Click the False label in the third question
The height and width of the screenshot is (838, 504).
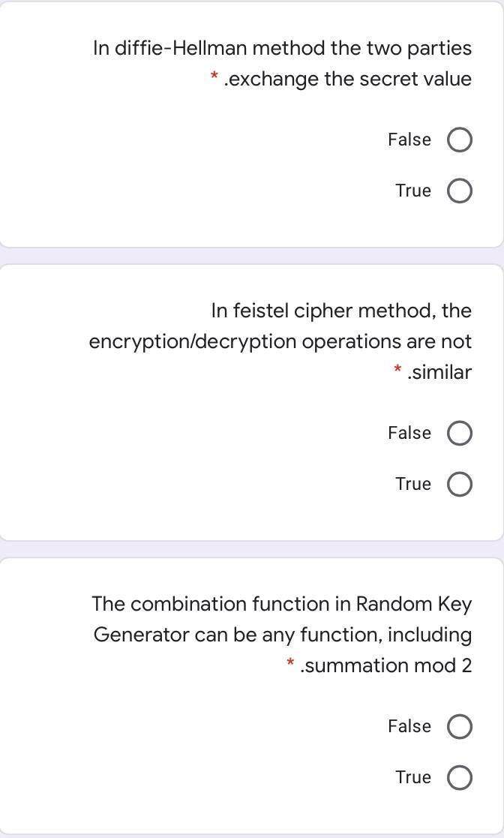point(409,726)
